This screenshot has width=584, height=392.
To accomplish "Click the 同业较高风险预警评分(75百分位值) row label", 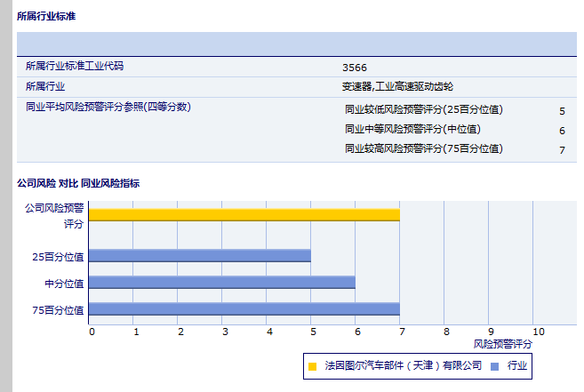I will pos(423,149).
